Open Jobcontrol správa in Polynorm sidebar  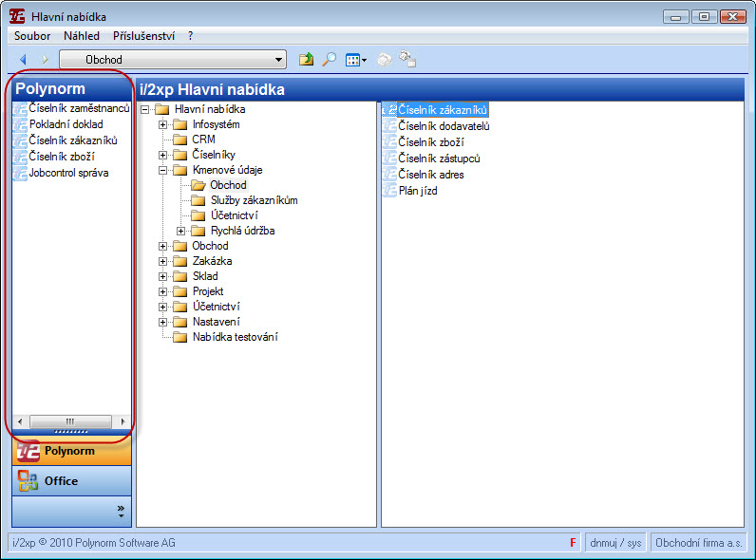[x=68, y=173]
